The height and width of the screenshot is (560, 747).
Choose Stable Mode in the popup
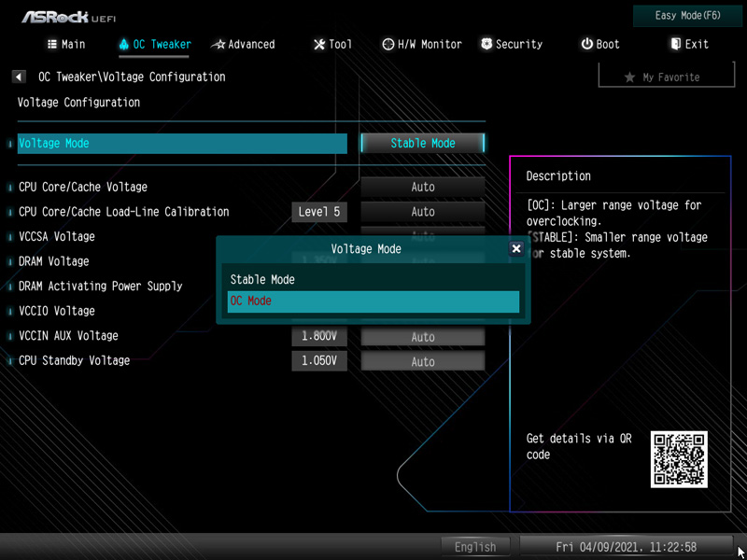tap(373, 279)
